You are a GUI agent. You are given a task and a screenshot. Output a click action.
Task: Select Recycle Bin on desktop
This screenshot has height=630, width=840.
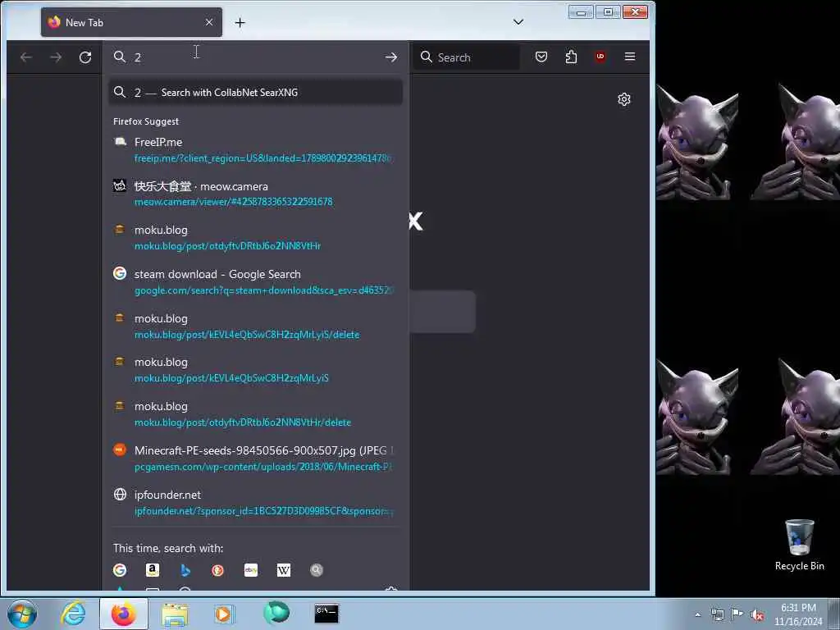(799, 545)
